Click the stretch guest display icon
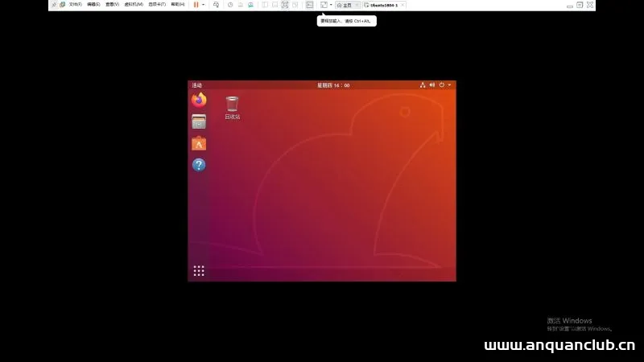Image resolution: width=644 pixels, height=362 pixels. pyautogui.click(x=324, y=5)
